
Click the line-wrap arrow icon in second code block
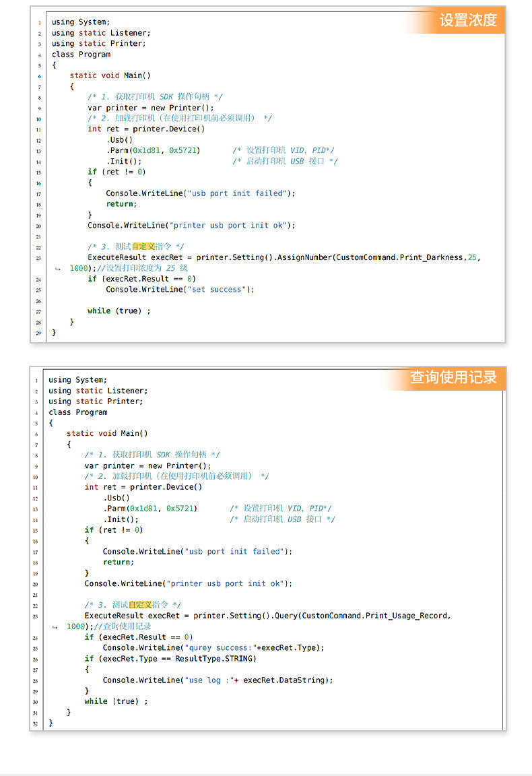pos(55,627)
